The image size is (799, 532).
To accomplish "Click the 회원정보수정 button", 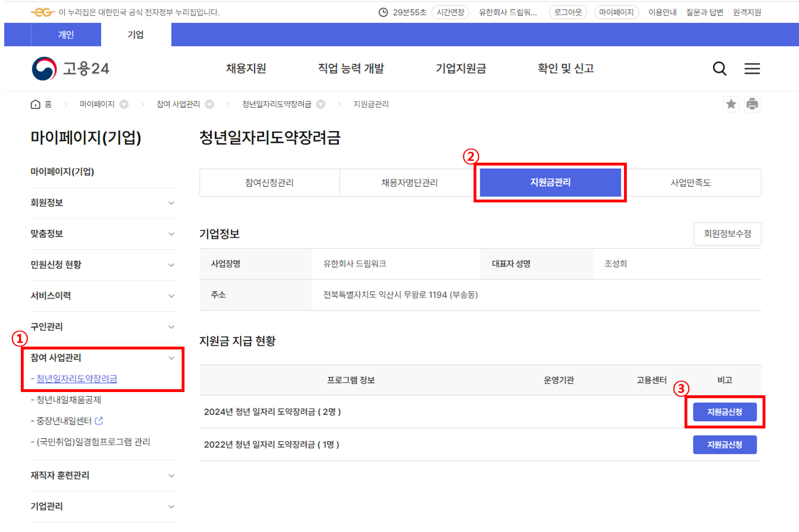I will pos(728,234).
